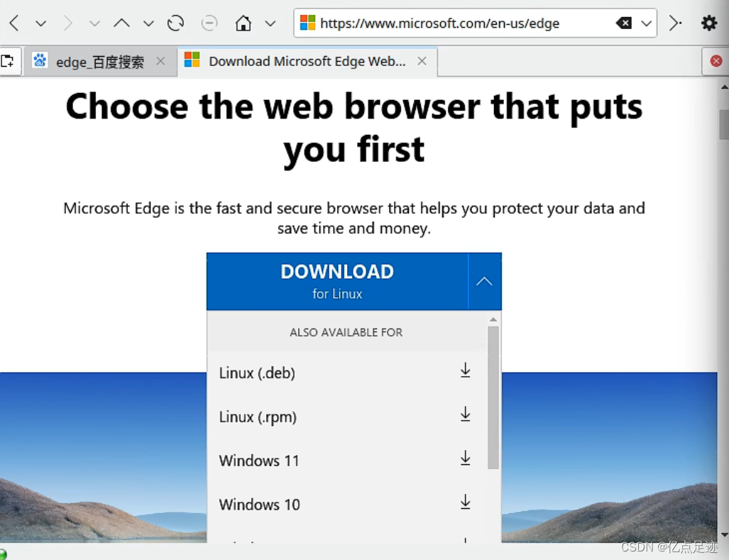Open the Up arrow's dropdown chevron
The width and height of the screenshot is (729, 560).
[x=148, y=23]
